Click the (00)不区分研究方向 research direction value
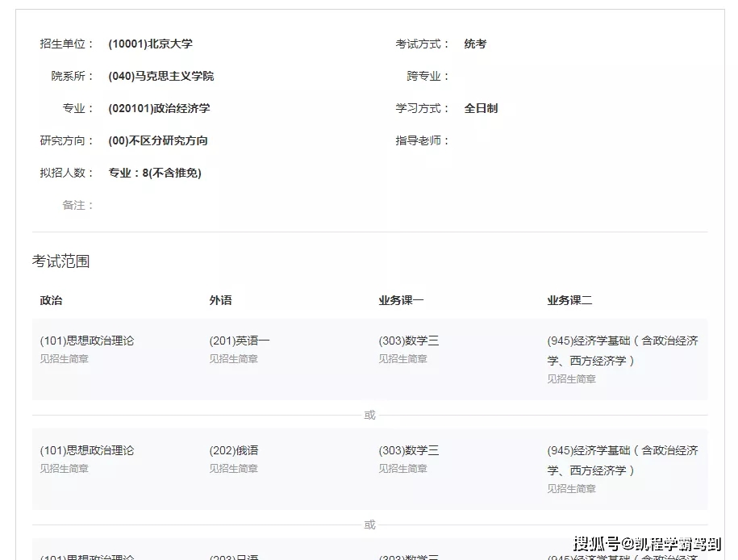 click(x=158, y=140)
